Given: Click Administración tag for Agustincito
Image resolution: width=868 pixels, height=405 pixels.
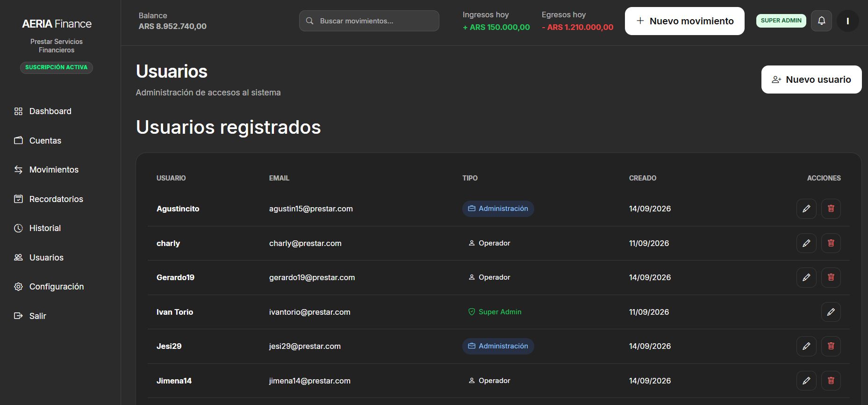Looking at the screenshot, I should pos(498,209).
